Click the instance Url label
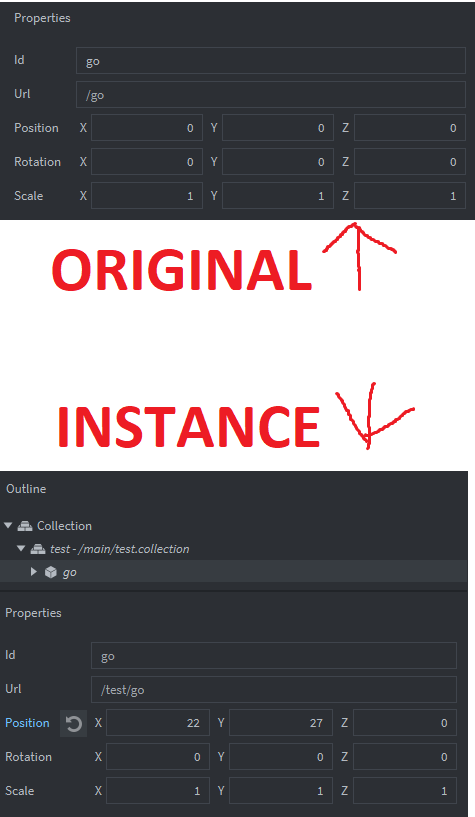This screenshot has height=817, width=475. (14, 689)
